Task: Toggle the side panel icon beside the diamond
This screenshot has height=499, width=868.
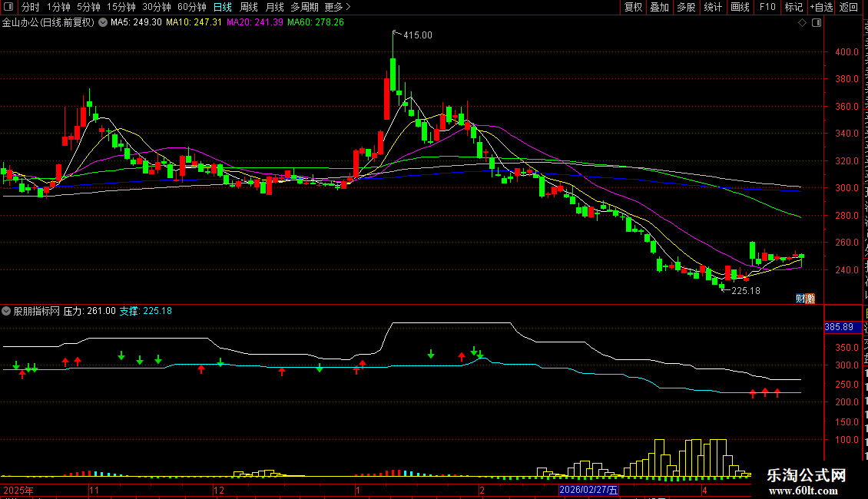Action: 817,23
